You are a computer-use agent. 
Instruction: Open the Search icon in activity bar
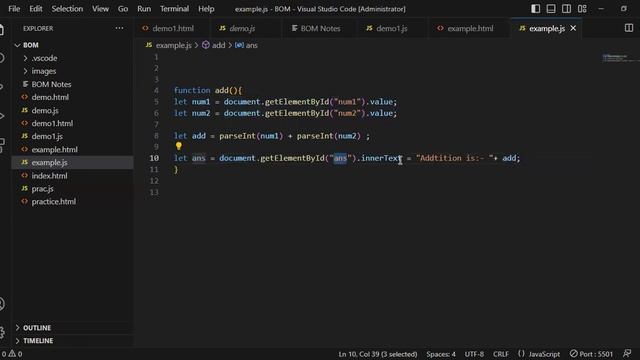(2, 58)
